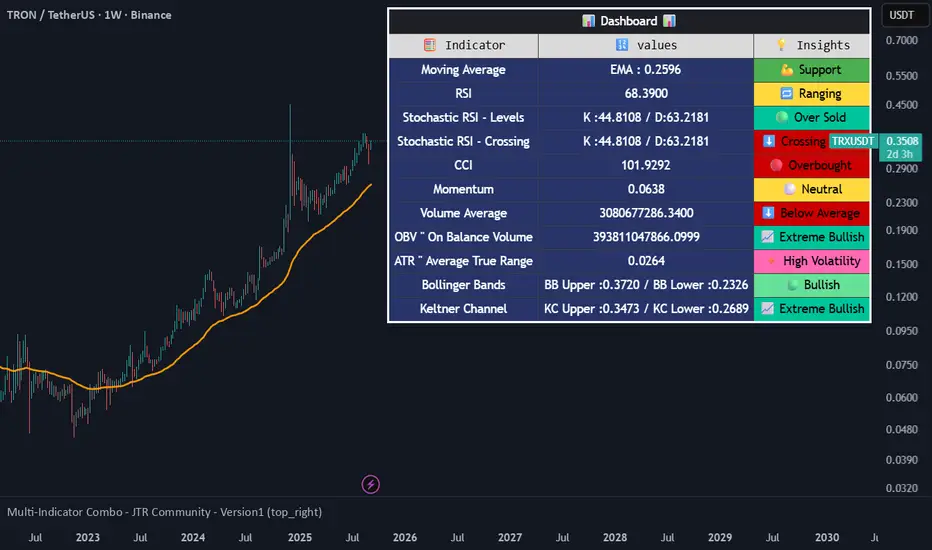Viewport: 932px width, 550px height.
Task: Click the flexed arm icon beside Support
Action: tap(786, 70)
